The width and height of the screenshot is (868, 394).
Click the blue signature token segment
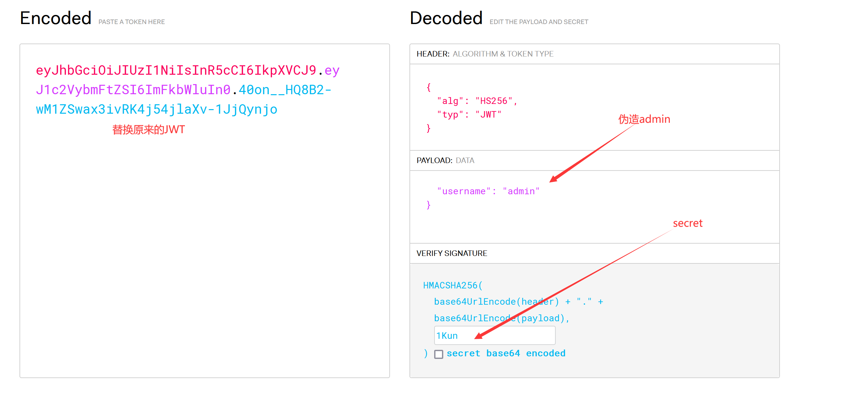(156, 109)
